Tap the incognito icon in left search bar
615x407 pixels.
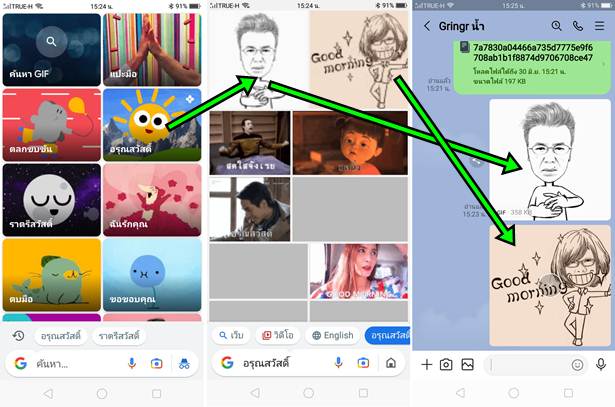(184, 364)
